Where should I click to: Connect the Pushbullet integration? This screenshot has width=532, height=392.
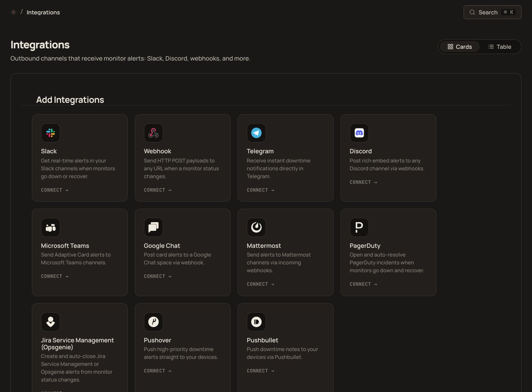261,371
